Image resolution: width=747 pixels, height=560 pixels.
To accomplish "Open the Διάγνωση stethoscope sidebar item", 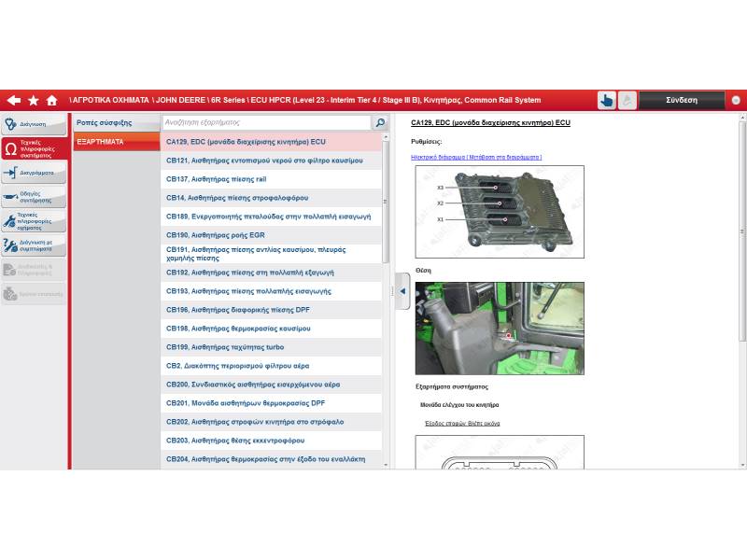I will (x=34, y=124).
